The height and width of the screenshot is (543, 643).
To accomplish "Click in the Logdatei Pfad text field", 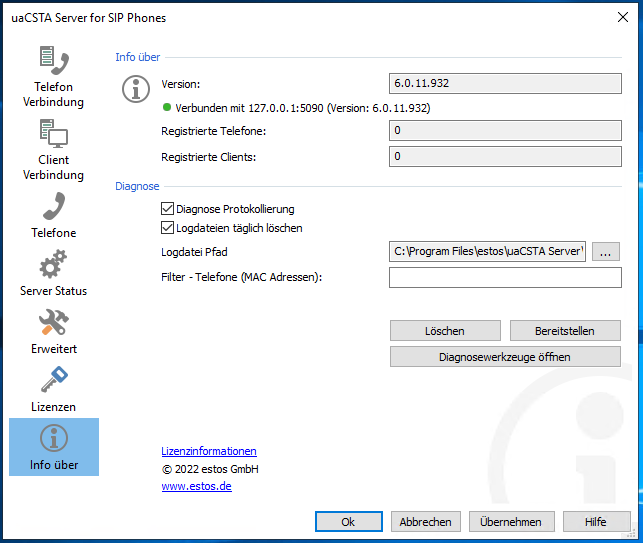I will 487,251.
